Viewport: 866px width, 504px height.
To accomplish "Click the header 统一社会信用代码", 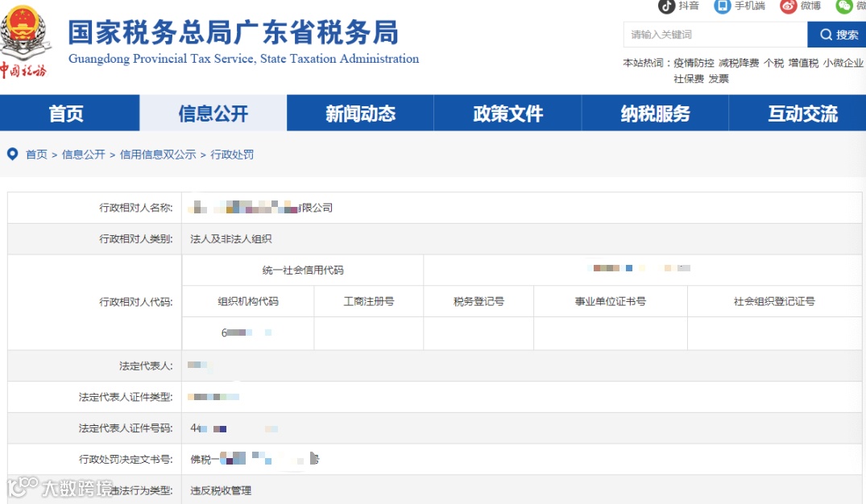I will (x=303, y=270).
